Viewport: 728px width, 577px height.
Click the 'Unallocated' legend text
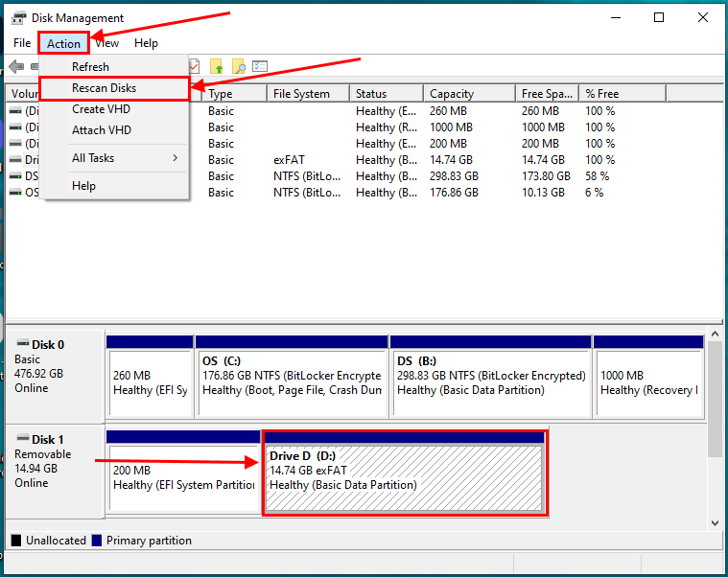coord(56,541)
